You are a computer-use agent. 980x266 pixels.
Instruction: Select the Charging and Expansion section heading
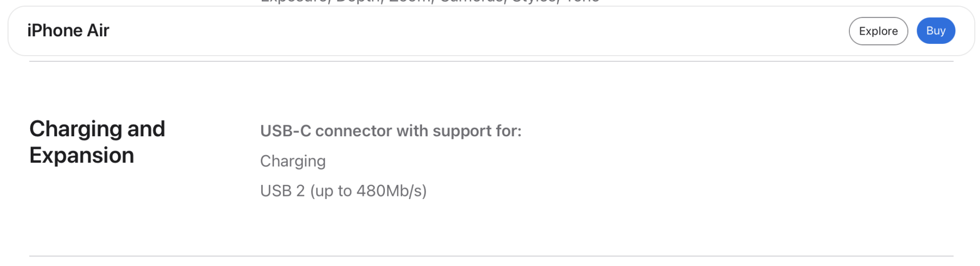[x=97, y=142]
